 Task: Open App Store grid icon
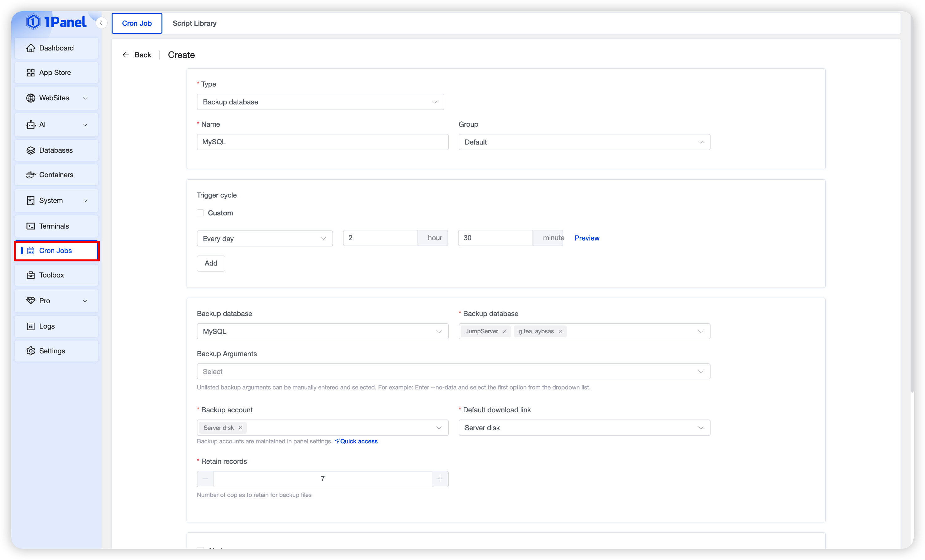click(x=31, y=72)
